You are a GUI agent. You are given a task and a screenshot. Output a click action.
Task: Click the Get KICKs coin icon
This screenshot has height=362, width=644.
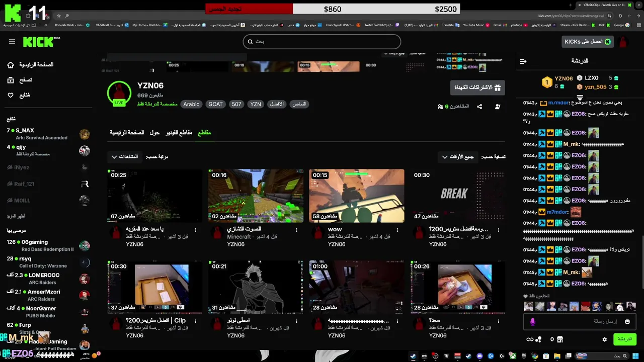pyautogui.click(x=607, y=42)
